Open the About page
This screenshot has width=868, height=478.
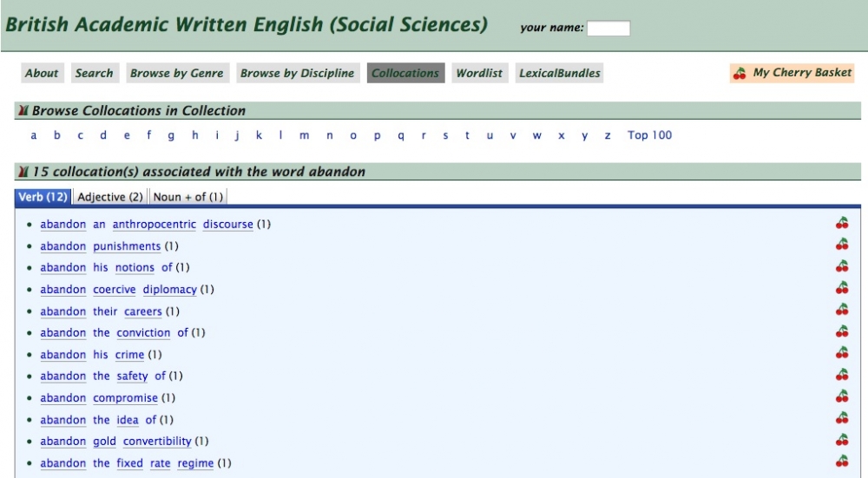coord(42,73)
